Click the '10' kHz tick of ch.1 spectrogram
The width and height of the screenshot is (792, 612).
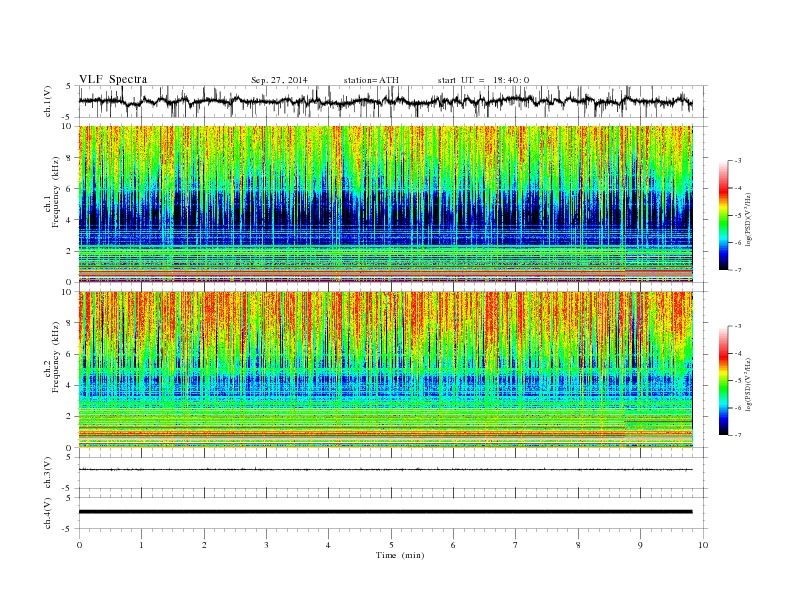coord(68,126)
